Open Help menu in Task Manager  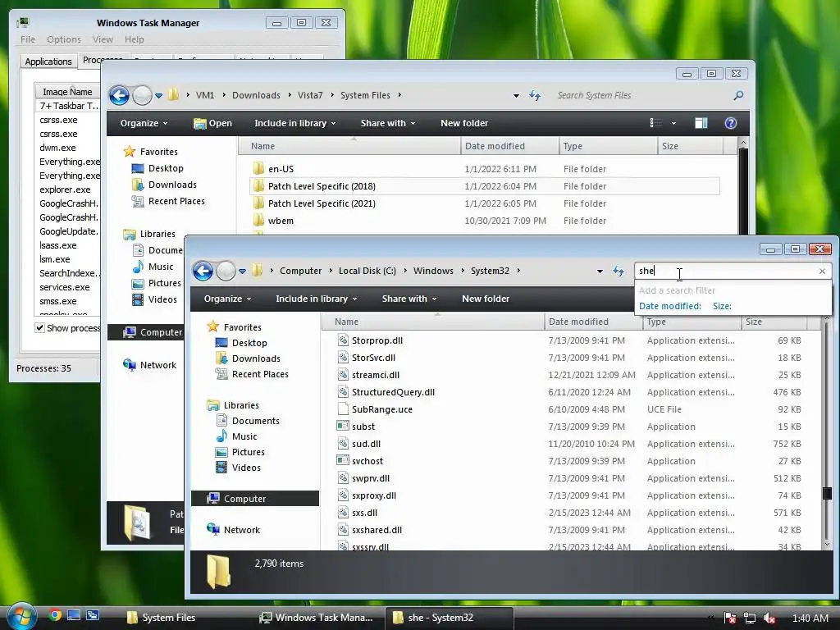coord(134,39)
